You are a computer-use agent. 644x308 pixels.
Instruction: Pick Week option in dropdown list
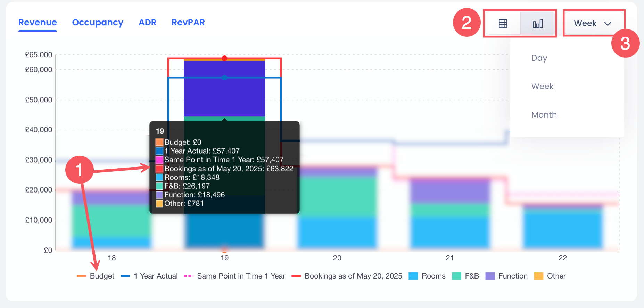[x=542, y=86]
